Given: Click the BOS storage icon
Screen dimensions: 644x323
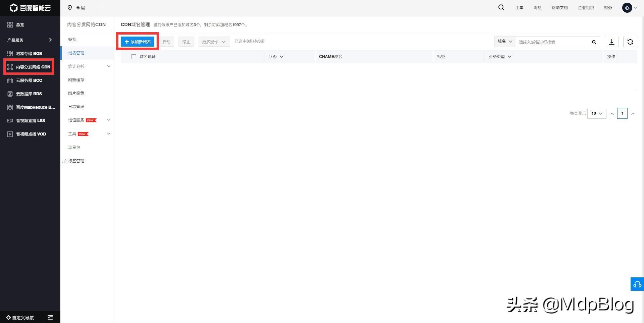Looking at the screenshot, I should pos(10,54).
